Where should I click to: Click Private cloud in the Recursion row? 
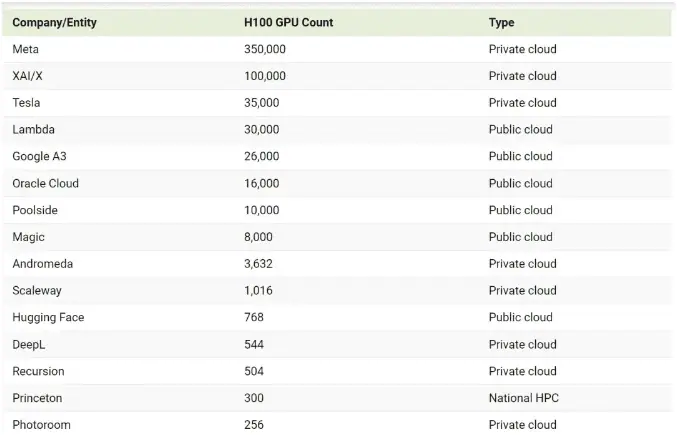click(x=522, y=371)
